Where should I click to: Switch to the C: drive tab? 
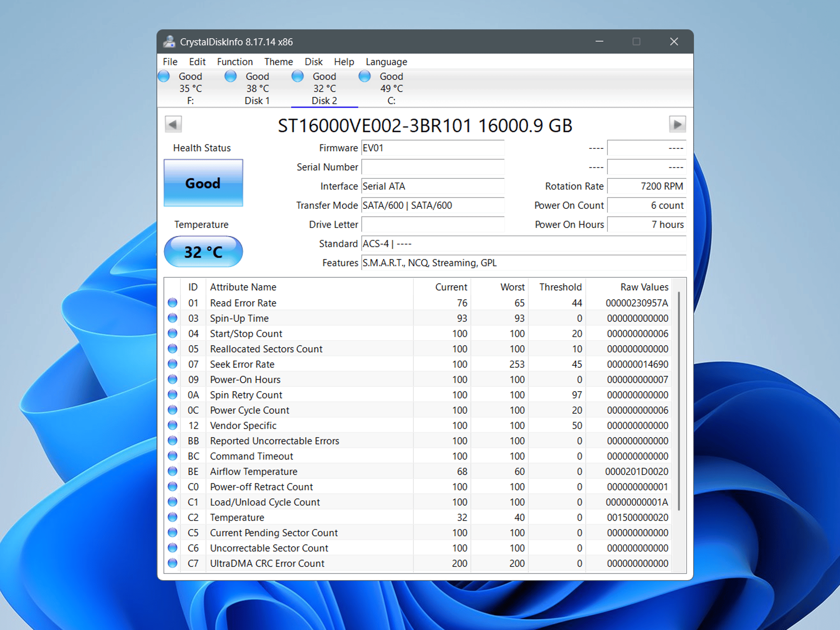[391, 89]
